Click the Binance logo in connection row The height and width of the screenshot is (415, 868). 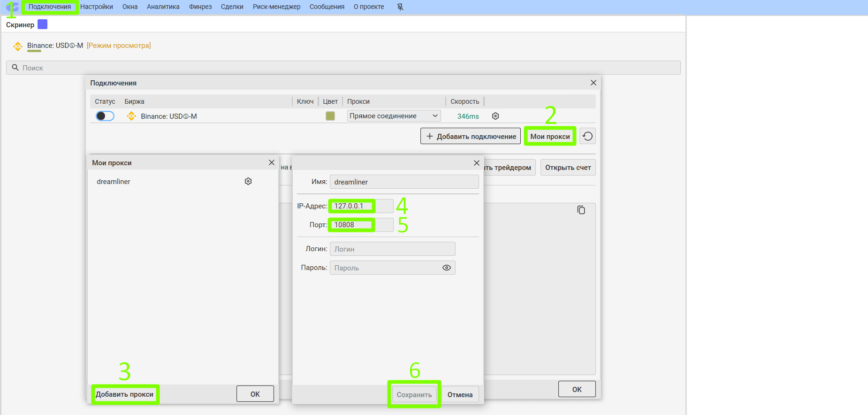[131, 116]
